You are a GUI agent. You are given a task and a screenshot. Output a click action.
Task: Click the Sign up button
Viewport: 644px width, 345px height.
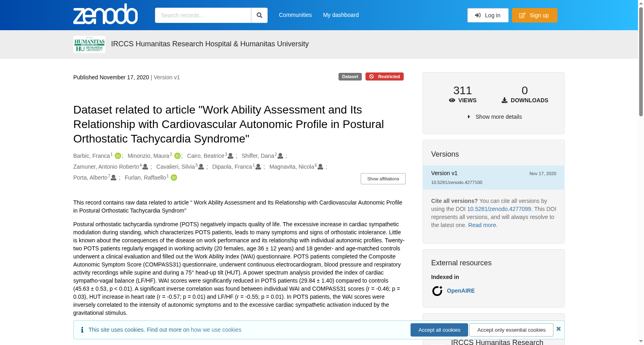pyautogui.click(x=535, y=15)
